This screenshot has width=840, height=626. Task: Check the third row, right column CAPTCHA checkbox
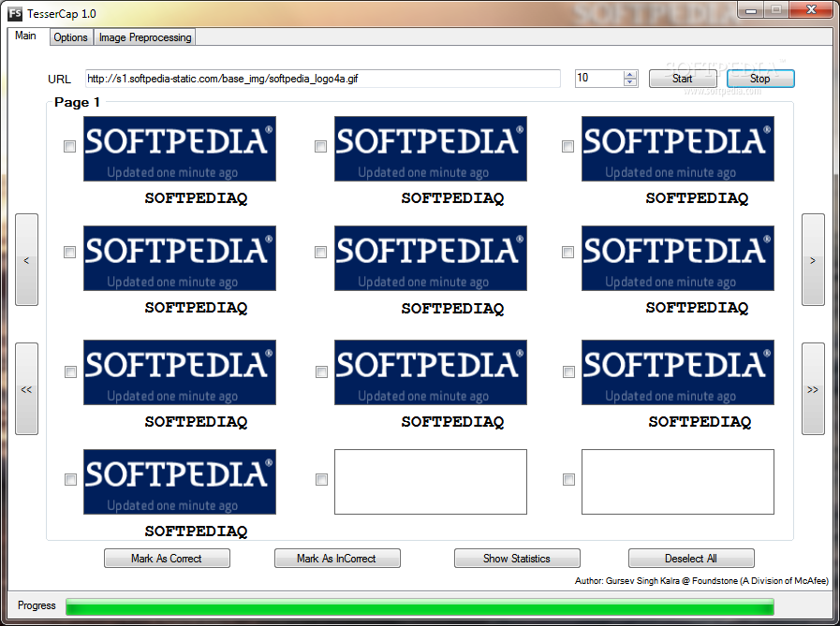[569, 371]
